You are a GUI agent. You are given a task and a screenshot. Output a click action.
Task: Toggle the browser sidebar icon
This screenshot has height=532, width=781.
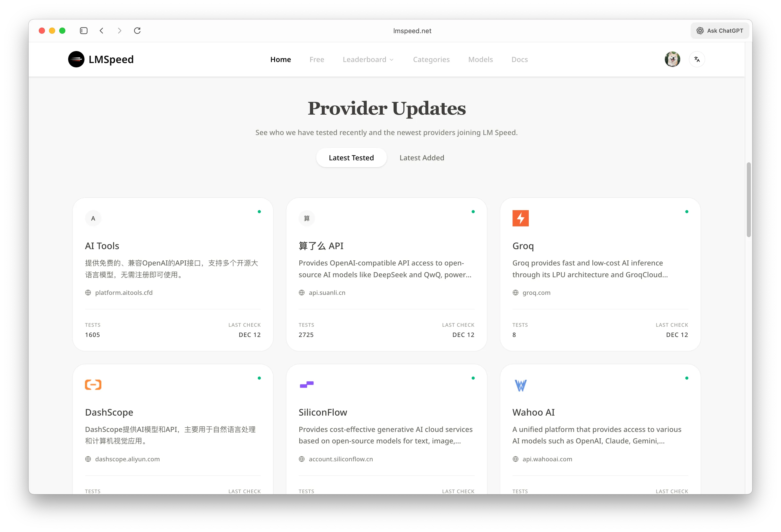coord(84,31)
